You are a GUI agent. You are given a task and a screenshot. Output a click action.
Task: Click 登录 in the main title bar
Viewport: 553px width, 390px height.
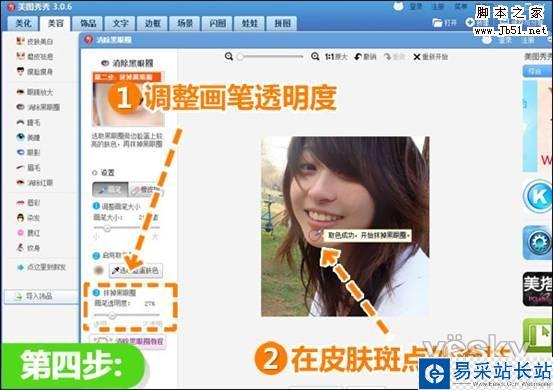(x=416, y=6)
